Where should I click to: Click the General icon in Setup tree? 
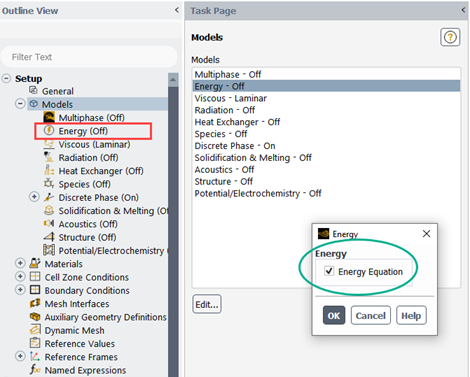click(33, 90)
